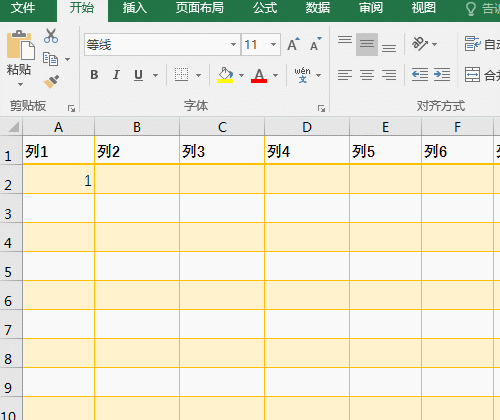
Task: Select the 列6 header cell
Action: 457,150
